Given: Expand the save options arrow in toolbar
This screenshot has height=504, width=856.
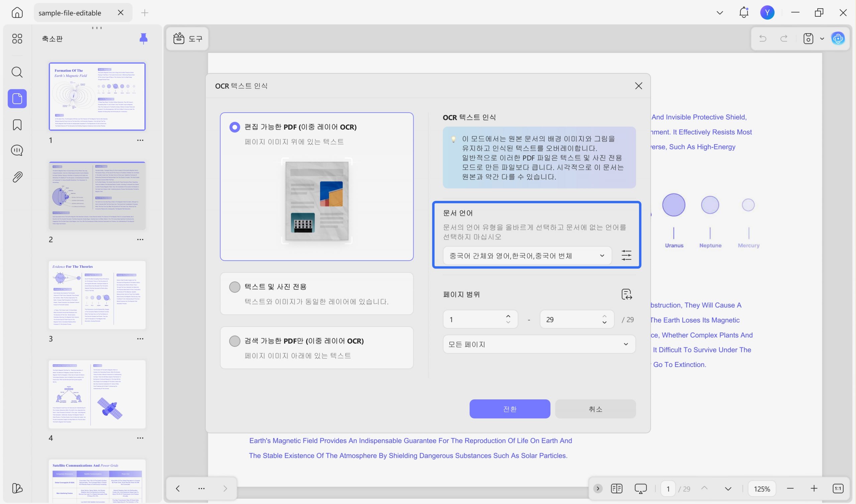Looking at the screenshot, I should point(822,39).
